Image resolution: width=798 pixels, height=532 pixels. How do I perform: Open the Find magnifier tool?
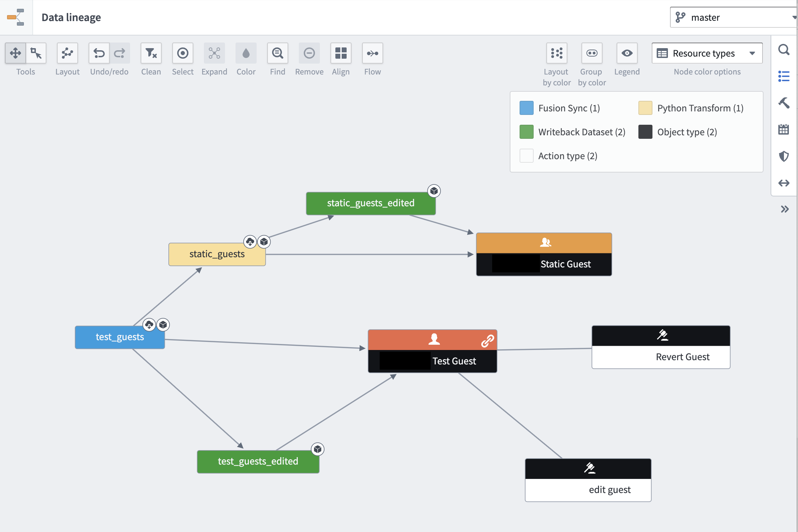277,53
